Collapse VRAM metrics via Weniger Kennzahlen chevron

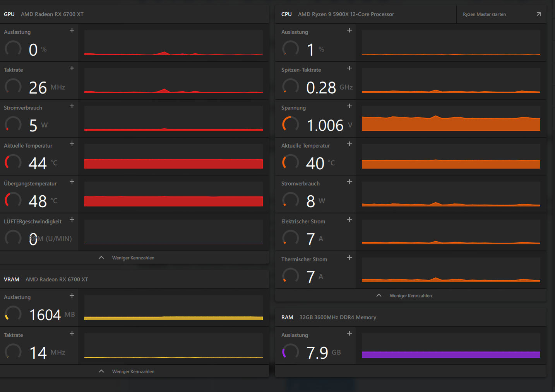101,371
